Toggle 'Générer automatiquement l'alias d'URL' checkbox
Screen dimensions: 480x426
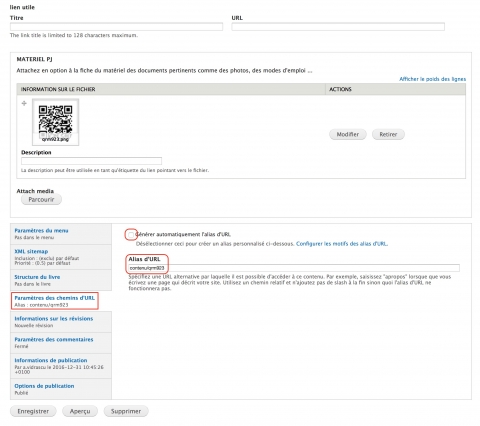click(131, 235)
